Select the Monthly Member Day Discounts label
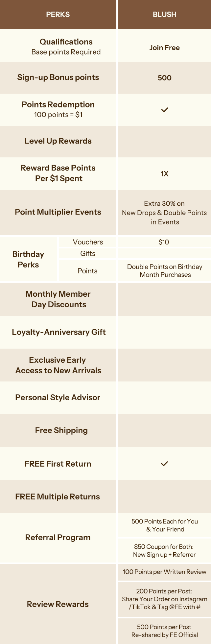Screen dimensions: 211x644 click(58, 299)
